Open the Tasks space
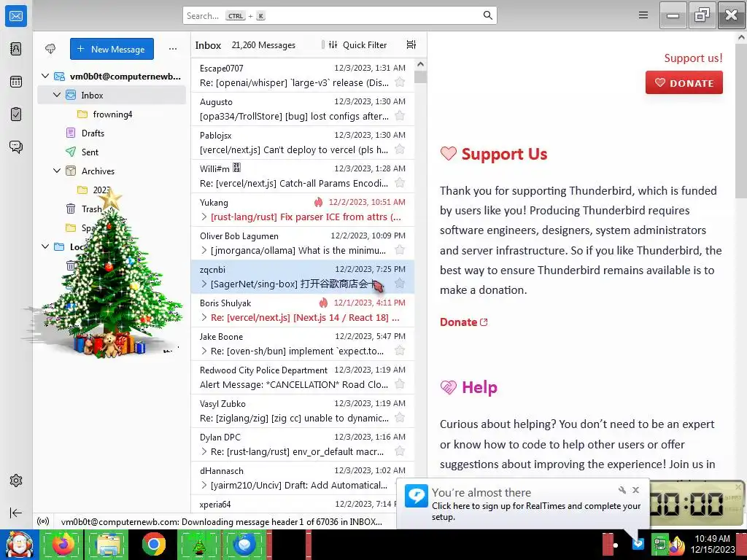Viewport: 747px width, 560px height. click(16, 114)
